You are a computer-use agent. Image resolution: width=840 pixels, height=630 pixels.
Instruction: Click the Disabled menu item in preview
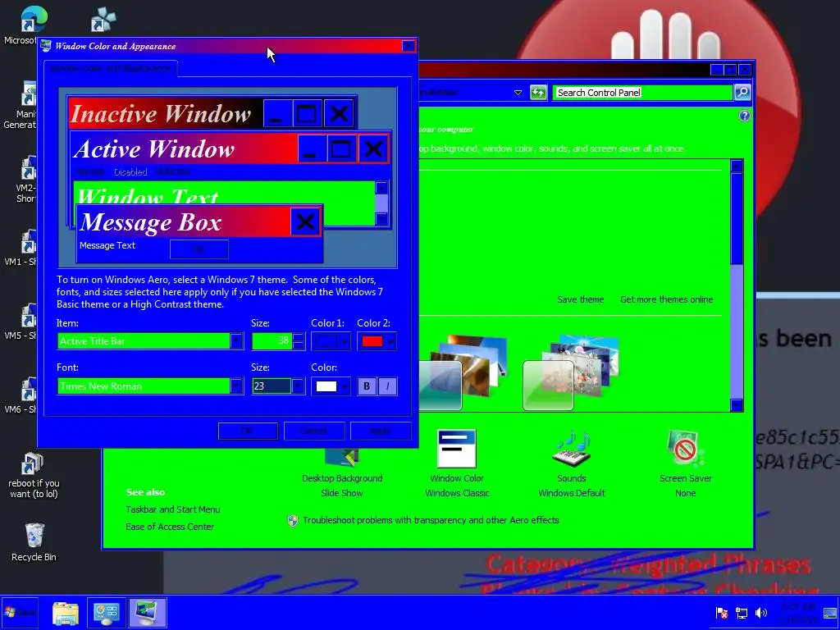click(x=130, y=172)
